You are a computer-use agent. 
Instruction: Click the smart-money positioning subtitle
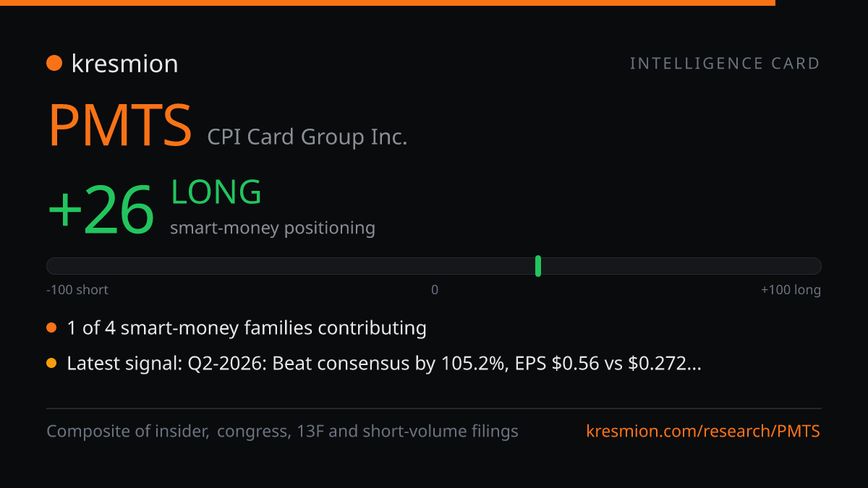pyautogui.click(x=273, y=228)
